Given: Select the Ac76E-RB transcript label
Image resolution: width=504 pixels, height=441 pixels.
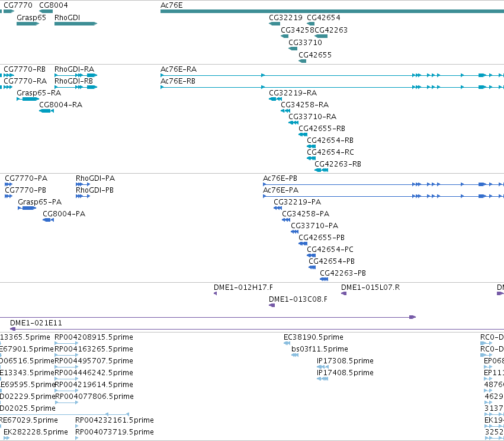Looking at the screenshot, I should point(178,81).
